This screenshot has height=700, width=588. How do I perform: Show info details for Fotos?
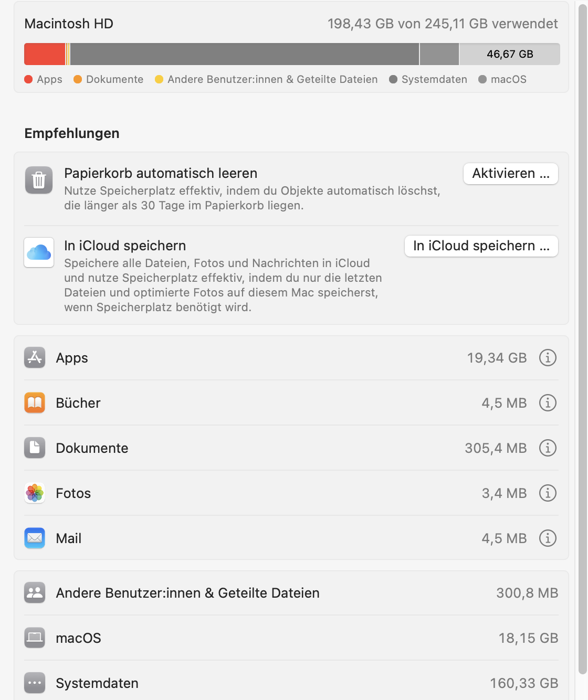[x=548, y=493]
